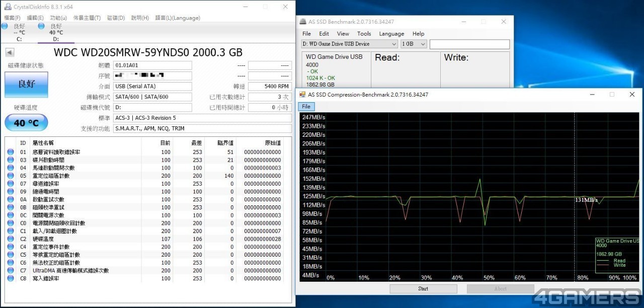Open the Help menu in AS SSD Benchmark

click(418, 34)
